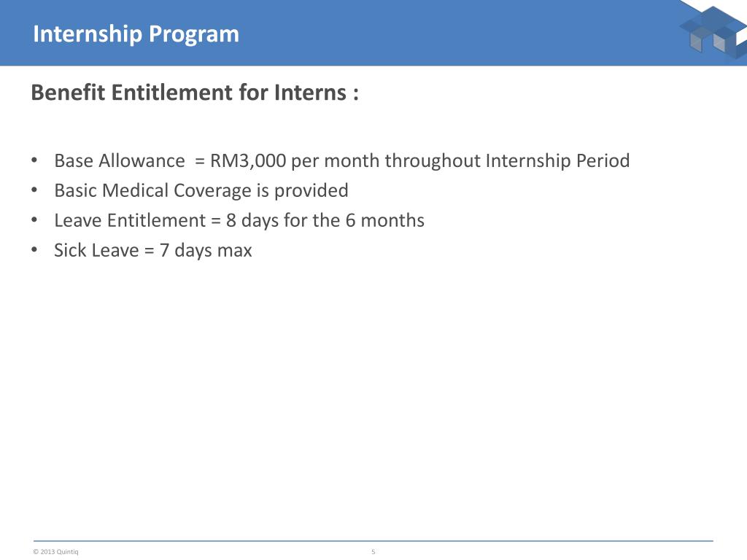
Task: Click the bullet marker beside Basic Medical Coverage
Action: (34, 190)
